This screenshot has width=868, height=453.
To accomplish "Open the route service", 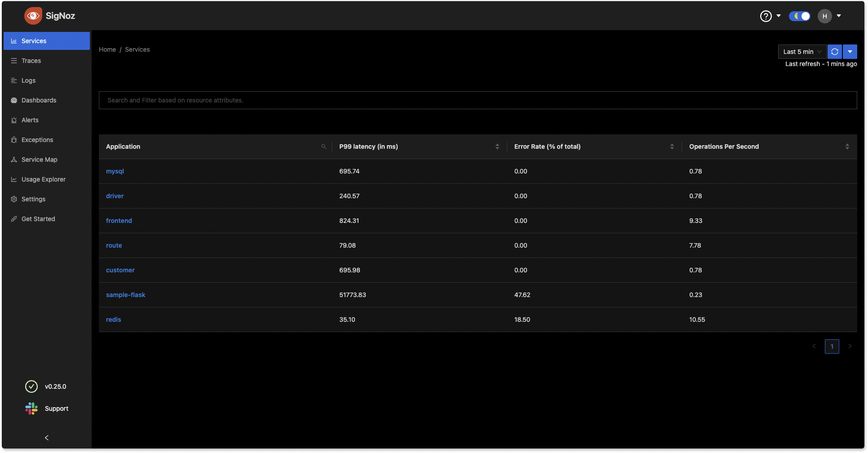I will tap(114, 245).
